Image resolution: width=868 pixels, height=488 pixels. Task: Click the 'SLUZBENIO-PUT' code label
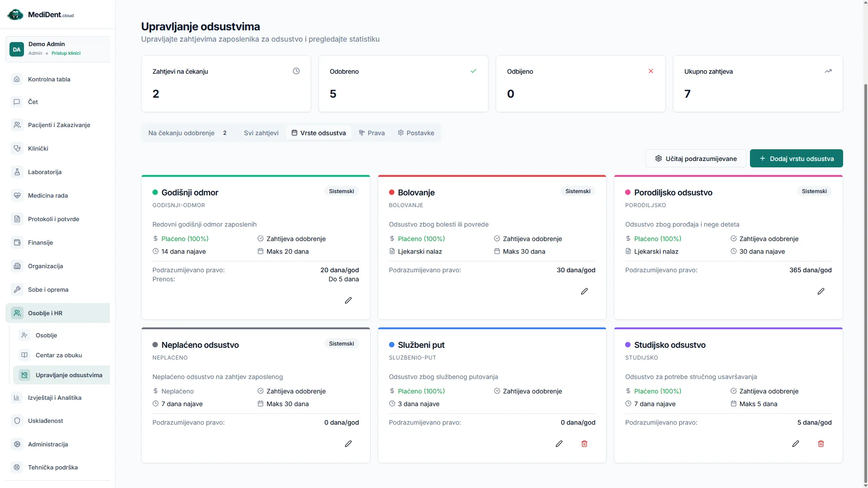(413, 358)
